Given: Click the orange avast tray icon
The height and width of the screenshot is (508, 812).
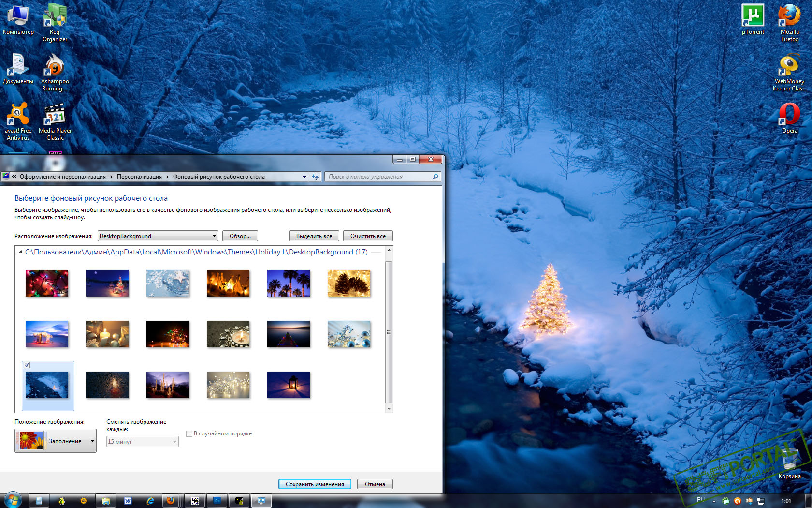Looking at the screenshot, I should point(738,501).
